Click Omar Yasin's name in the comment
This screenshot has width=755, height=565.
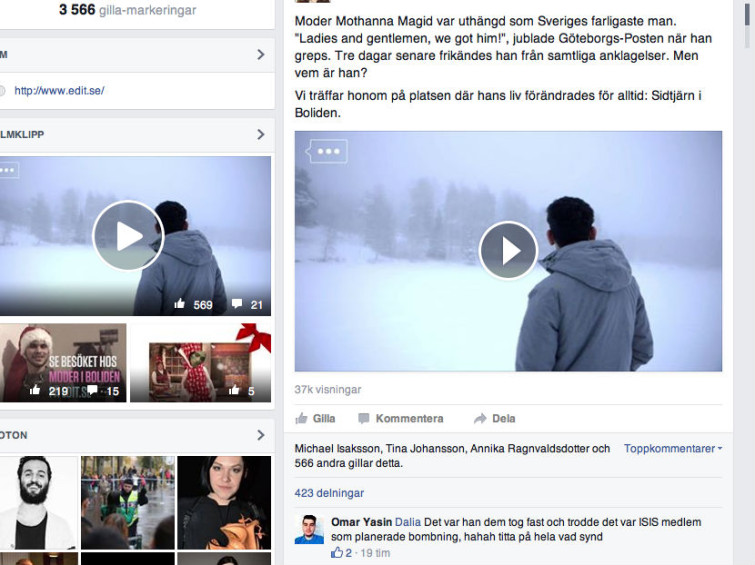[361, 522]
